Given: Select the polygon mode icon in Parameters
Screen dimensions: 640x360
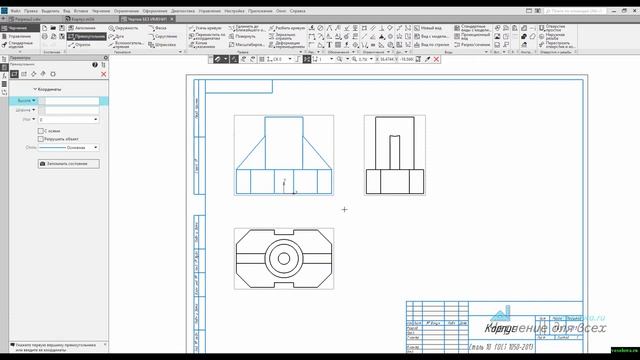Looking at the screenshot, I should [x=53, y=74].
